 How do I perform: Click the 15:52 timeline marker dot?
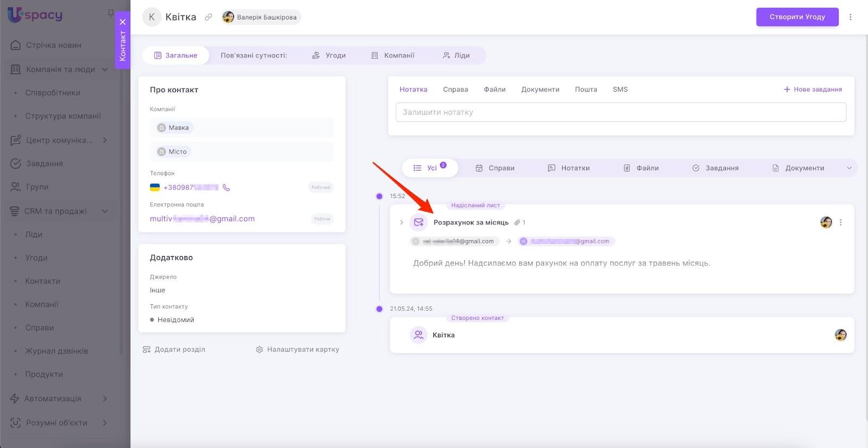[x=379, y=196]
